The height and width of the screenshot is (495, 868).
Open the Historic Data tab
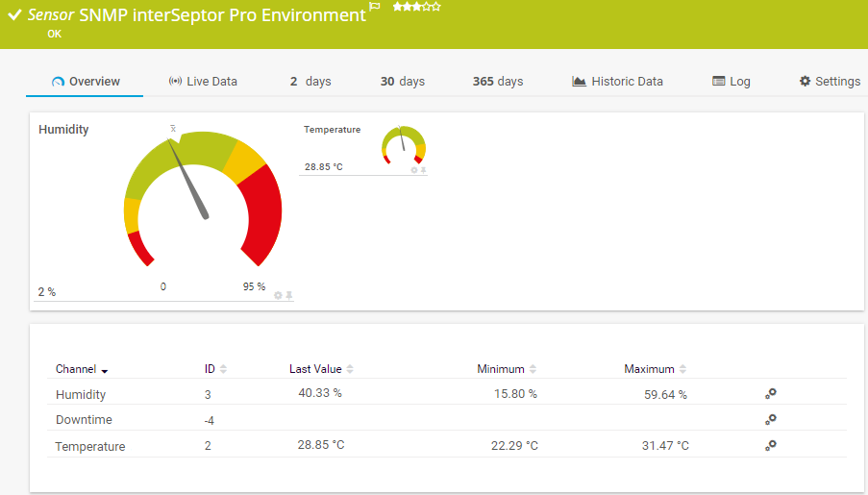(617, 82)
